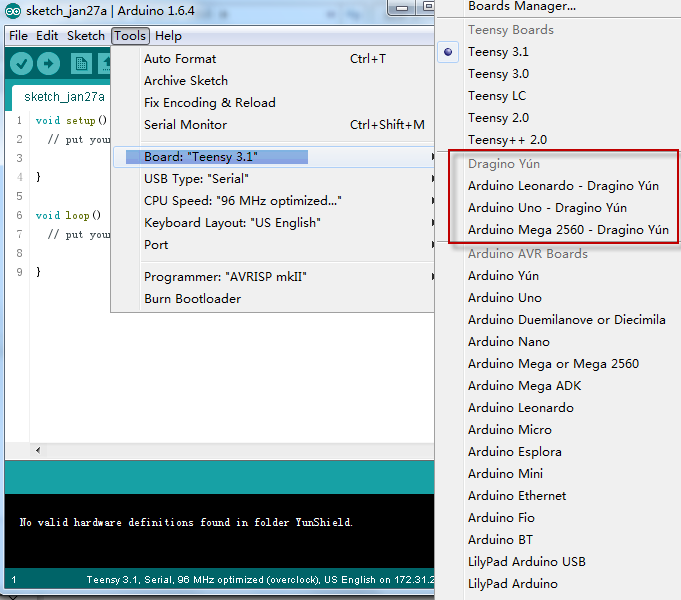This screenshot has width=681, height=600.
Task: Close the Tools menu
Action: coord(130,36)
